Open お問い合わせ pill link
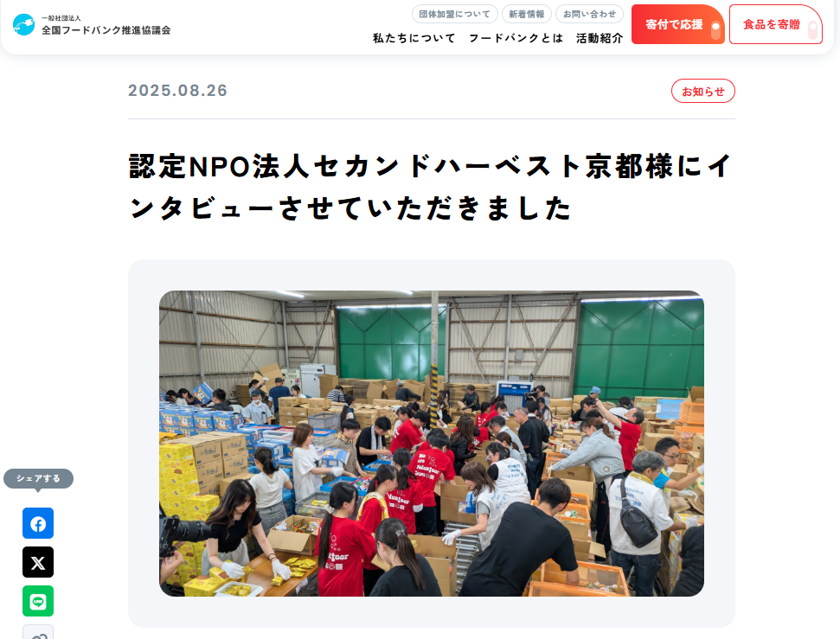 pyautogui.click(x=589, y=15)
